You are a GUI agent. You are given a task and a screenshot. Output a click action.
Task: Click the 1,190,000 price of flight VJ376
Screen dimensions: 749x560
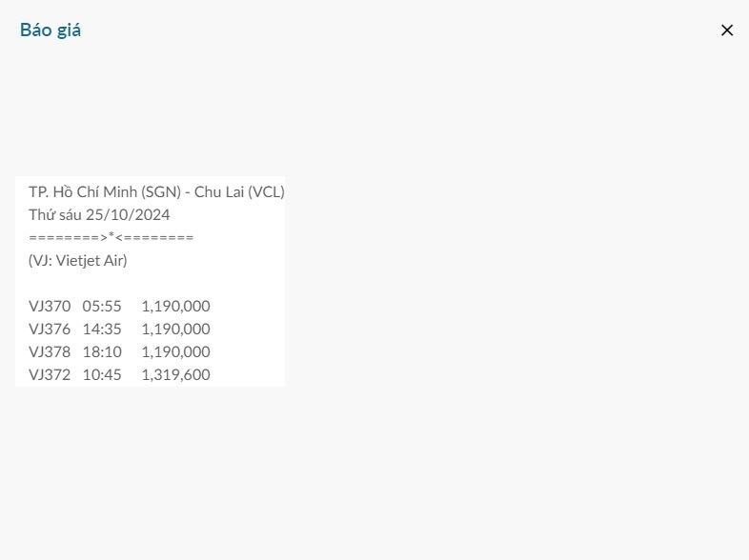pyautogui.click(x=175, y=329)
